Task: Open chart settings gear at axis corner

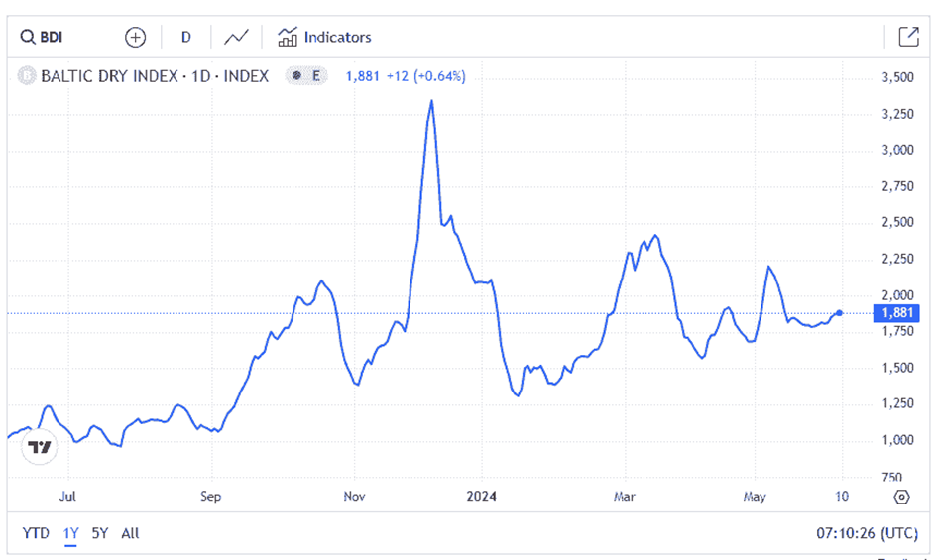Action: pyautogui.click(x=901, y=497)
